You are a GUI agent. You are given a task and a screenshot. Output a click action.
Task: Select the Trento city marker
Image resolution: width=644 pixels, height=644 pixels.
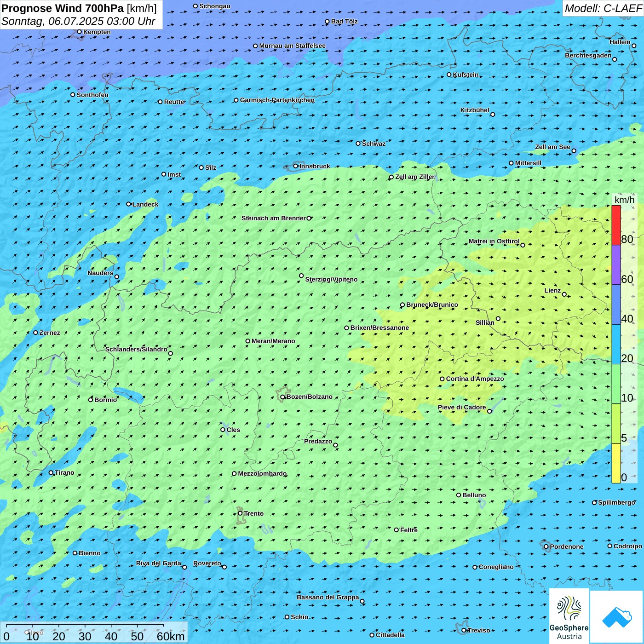click(240, 513)
